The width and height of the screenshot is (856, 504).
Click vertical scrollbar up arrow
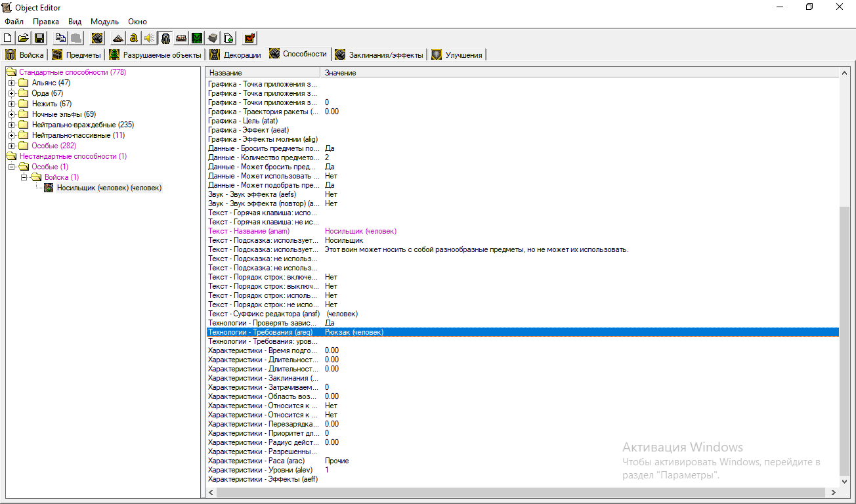[845, 73]
